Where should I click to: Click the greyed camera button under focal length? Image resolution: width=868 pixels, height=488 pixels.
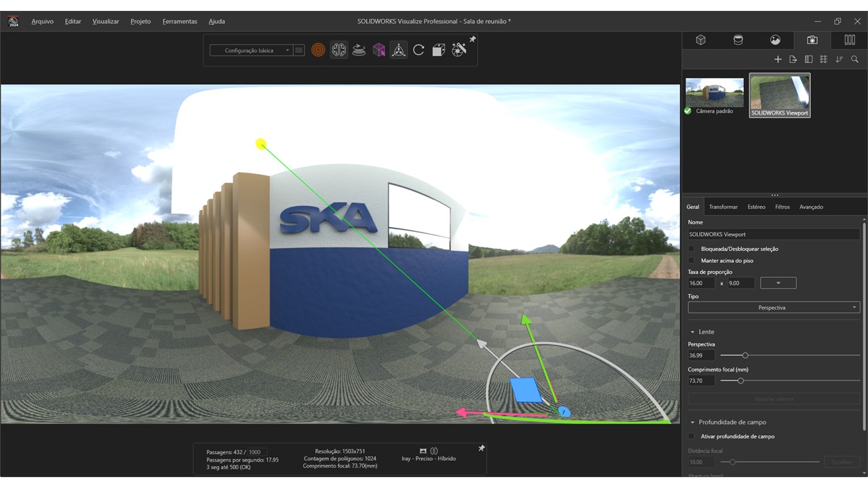click(x=774, y=399)
